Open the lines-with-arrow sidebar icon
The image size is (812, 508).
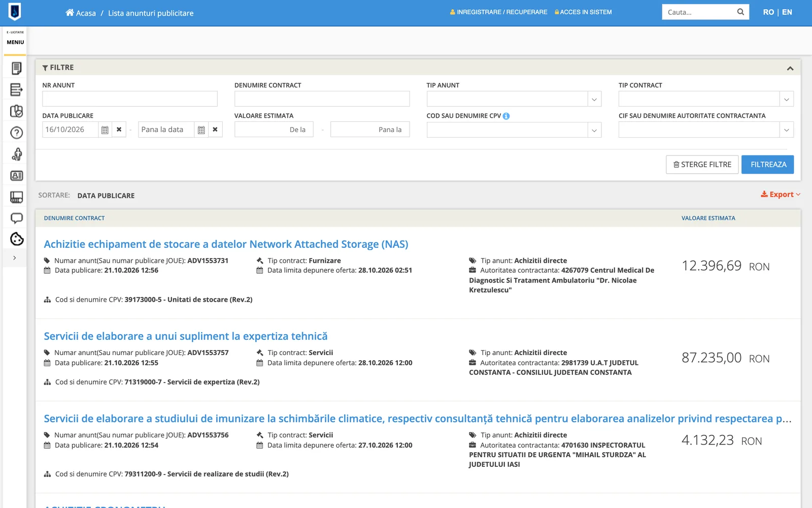pyautogui.click(x=16, y=90)
